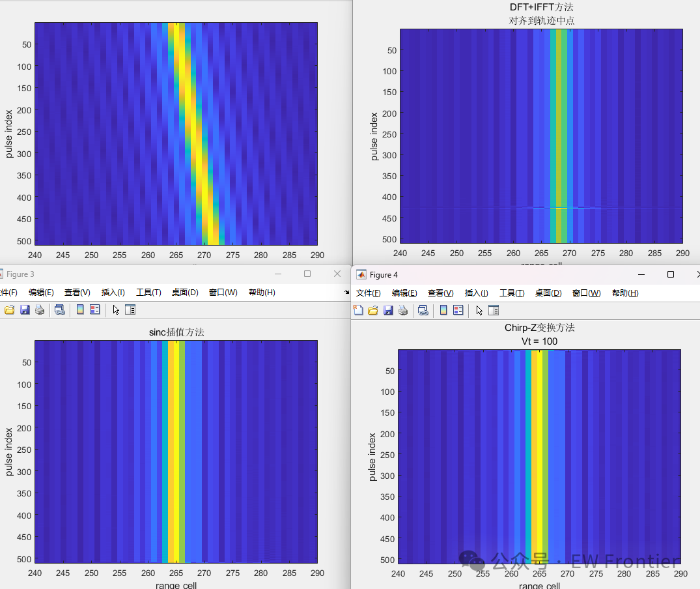Image resolution: width=700 pixels, height=589 pixels.
Task: Click the Link Plot icon in Figure 4
Action: tap(423, 310)
